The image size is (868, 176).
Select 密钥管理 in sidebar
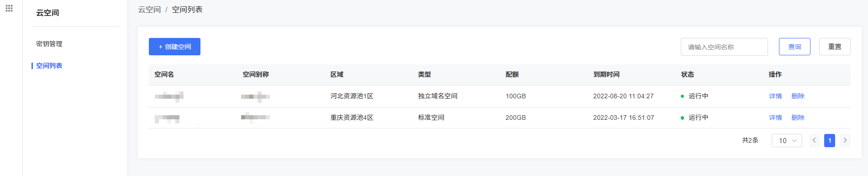tap(49, 44)
